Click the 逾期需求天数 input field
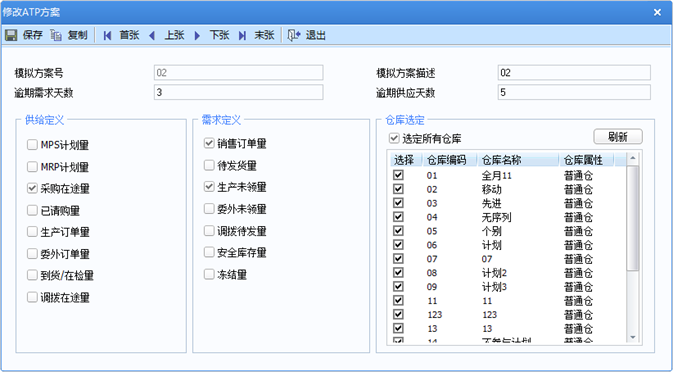 (x=239, y=92)
